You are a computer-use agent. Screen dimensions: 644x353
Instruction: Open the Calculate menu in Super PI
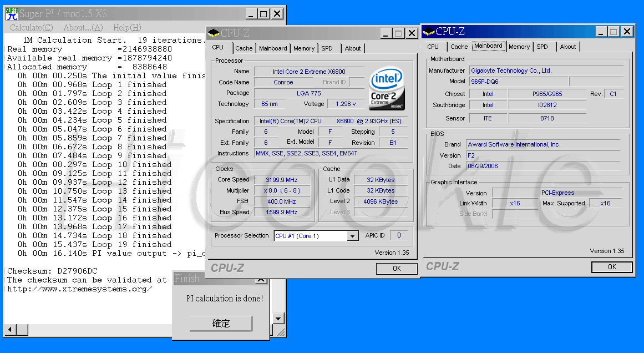[x=32, y=27]
